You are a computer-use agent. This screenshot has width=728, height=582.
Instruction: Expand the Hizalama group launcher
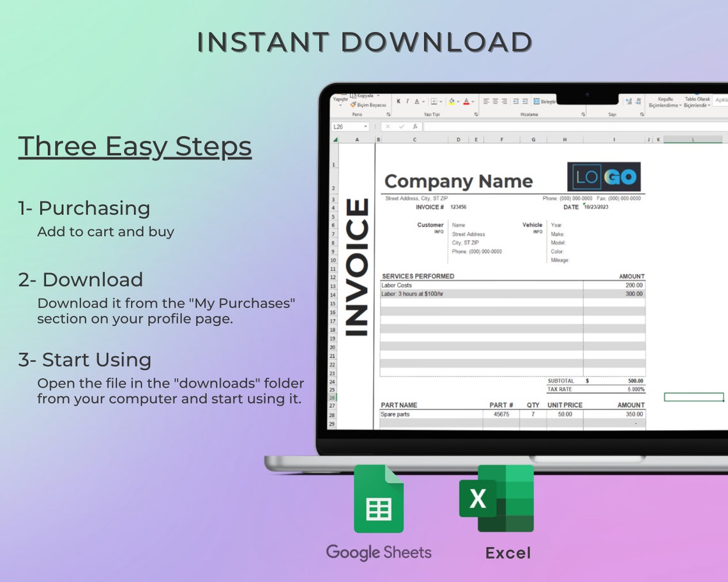[x=582, y=114]
